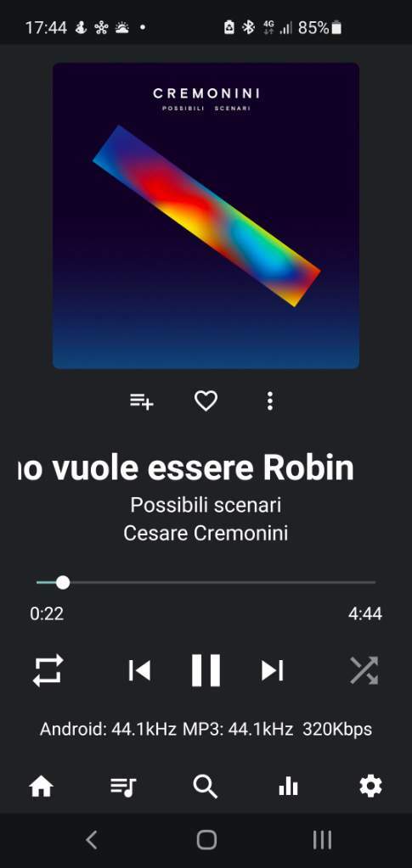This screenshot has height=868, width=412.
Task: Open the equalizer bars icon
Action: [x=288, y=786]
